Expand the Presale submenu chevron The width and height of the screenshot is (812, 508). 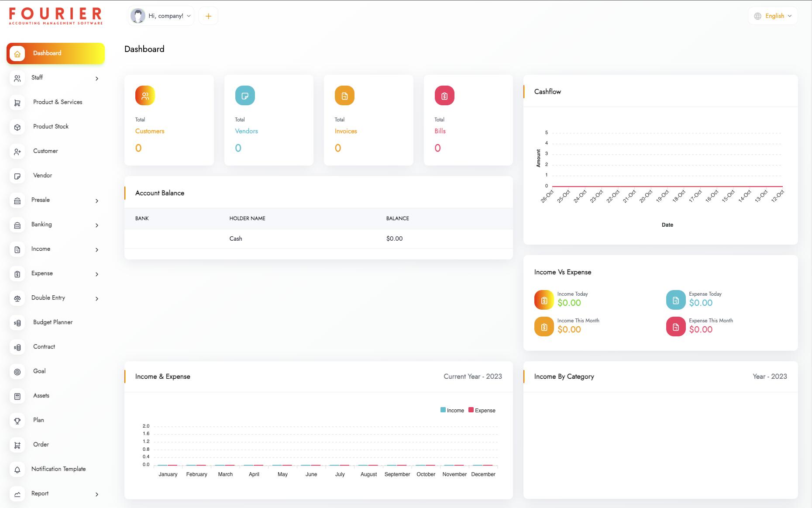coord(97,201)
